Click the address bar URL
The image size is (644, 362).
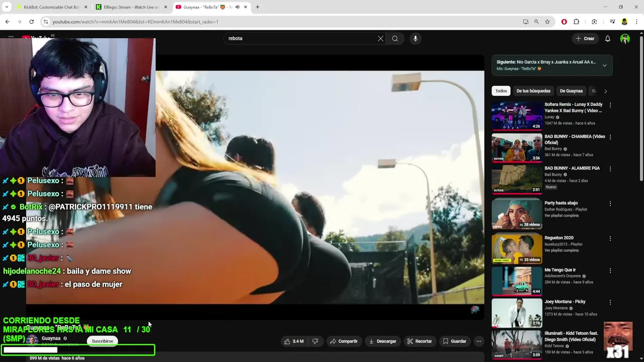click(x=135, y=22)
